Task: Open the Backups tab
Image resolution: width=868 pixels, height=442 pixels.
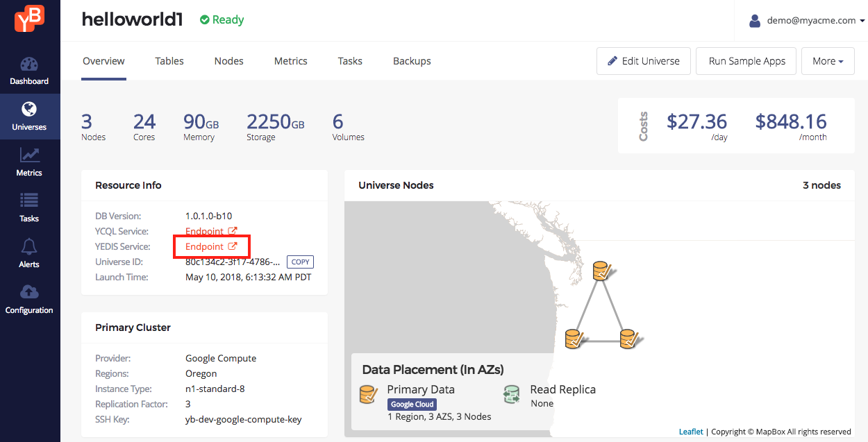Action: (412, 61)
